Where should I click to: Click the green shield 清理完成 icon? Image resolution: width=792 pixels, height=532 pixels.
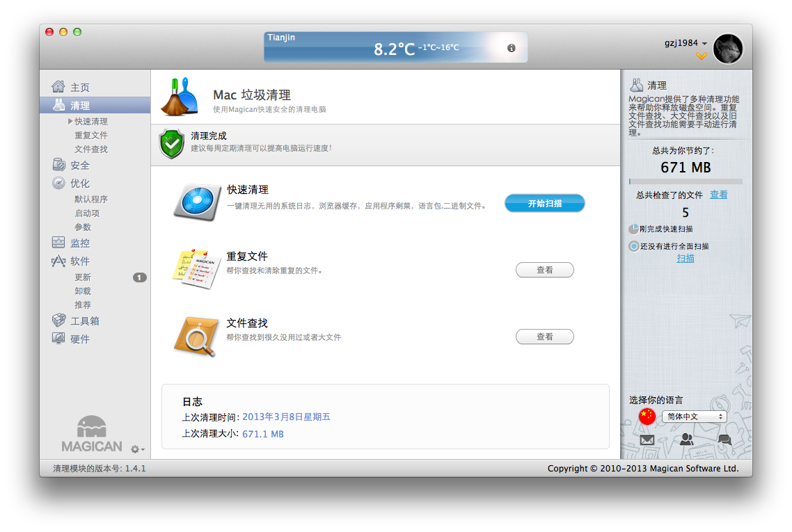pos(172,144)
